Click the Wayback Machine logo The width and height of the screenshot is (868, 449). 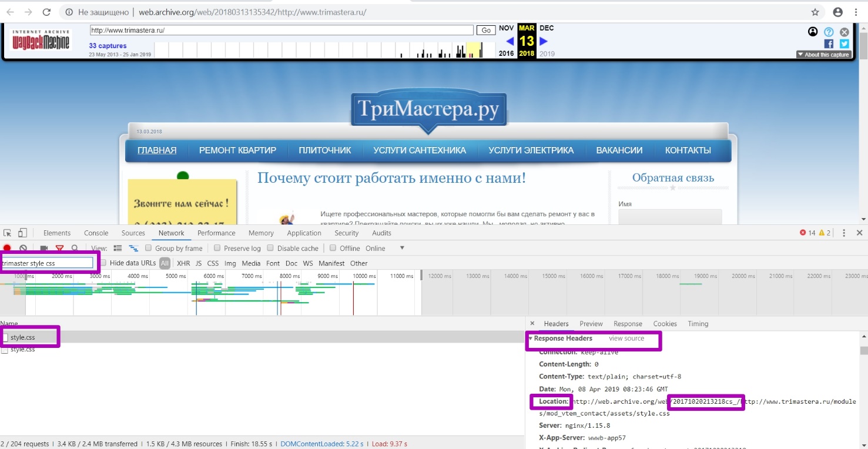click(41, 39)
